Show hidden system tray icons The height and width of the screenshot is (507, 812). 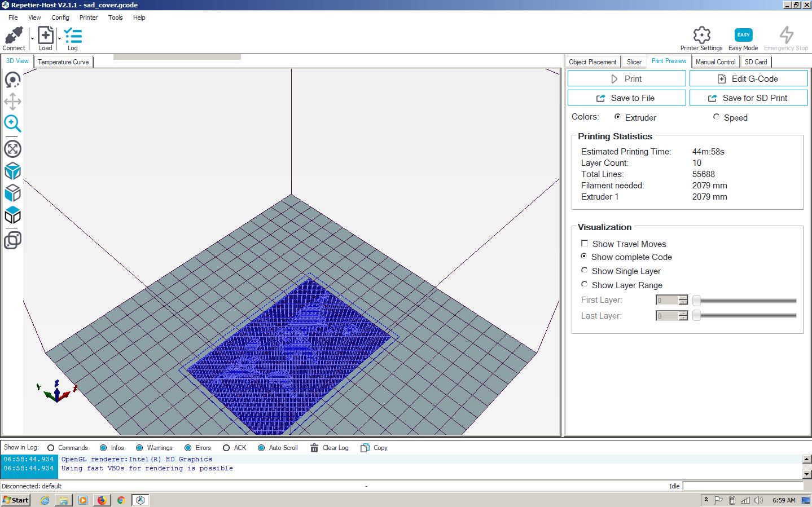click(x=706, y=500)
